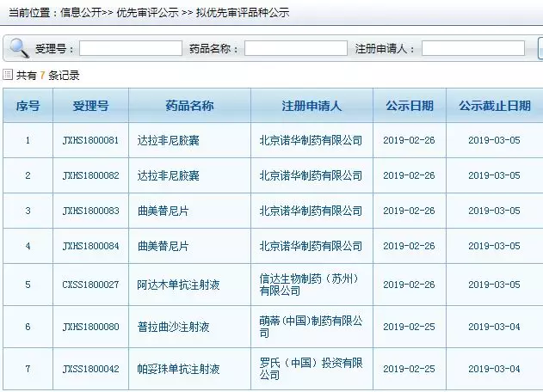Click sequence number 5 cell
Screen dimensions: 543x392
point(28,285)
